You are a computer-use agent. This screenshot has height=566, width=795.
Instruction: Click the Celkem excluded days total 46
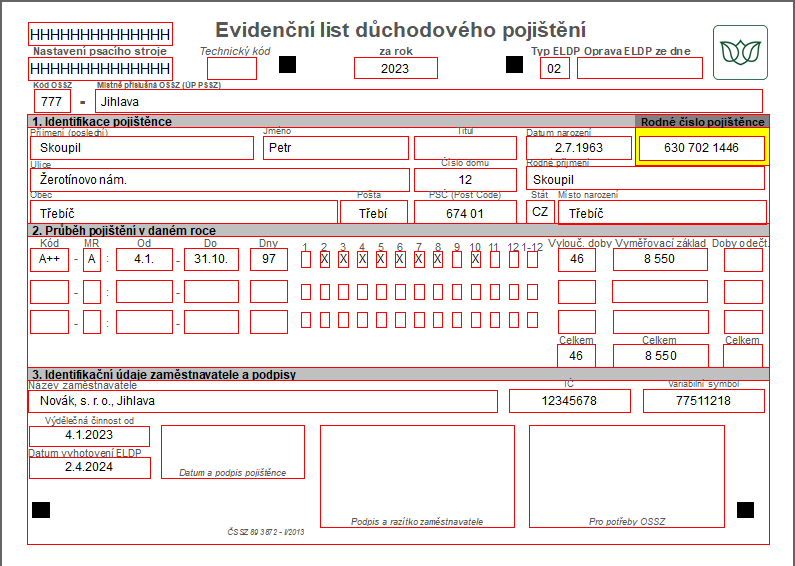[x=576, y=356]
